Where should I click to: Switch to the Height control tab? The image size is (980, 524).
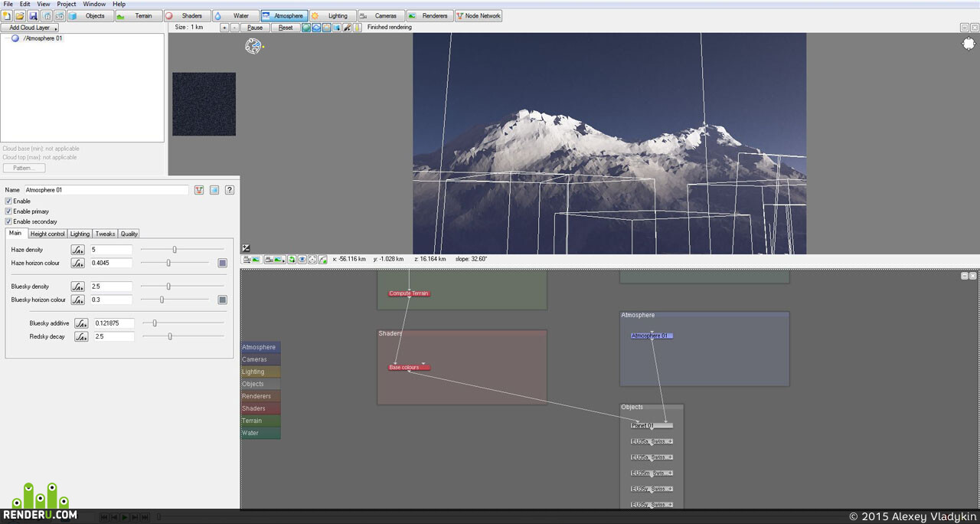pos(47,234)
